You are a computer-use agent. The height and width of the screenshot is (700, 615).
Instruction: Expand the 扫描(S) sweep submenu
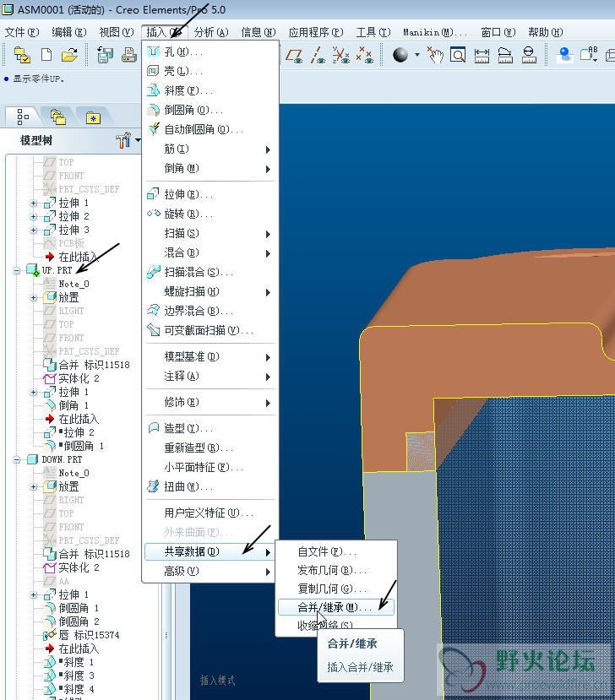[x=210, y=234]
